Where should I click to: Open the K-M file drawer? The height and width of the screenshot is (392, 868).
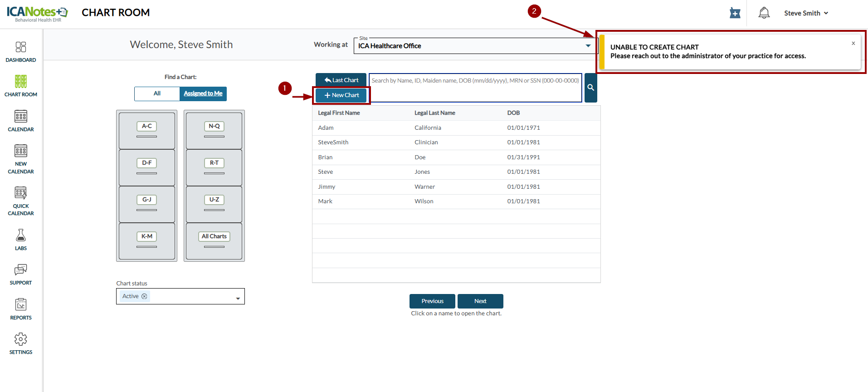(x=147, y=241)
